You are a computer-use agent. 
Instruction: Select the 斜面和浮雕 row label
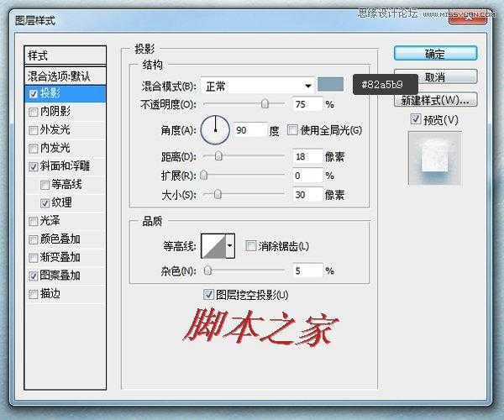tap(65, 166)
